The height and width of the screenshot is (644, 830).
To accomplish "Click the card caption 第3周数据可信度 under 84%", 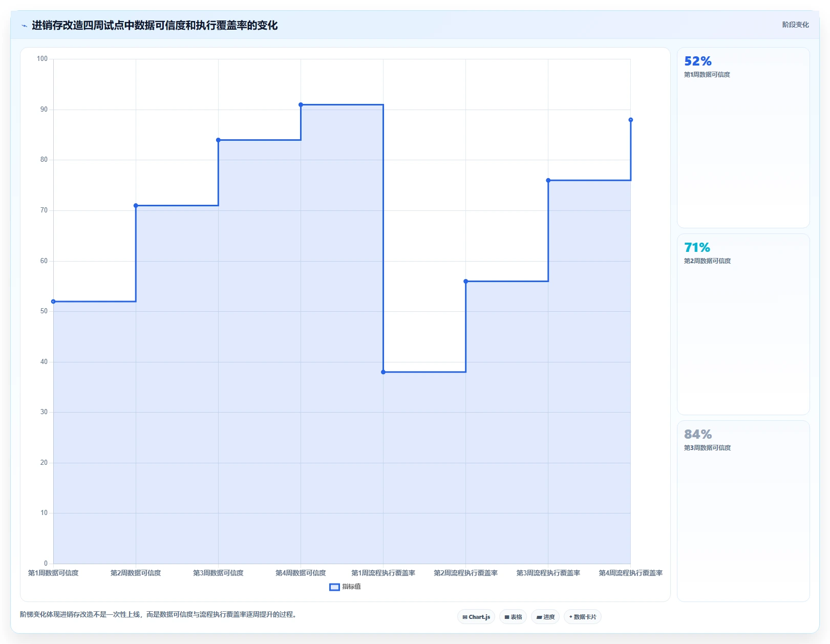I will point(707,448).
